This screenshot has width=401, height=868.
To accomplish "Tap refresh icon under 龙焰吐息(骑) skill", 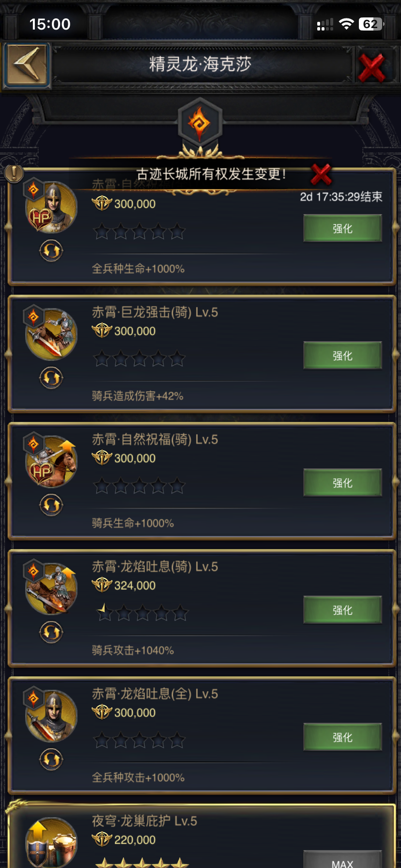I will [51, 632].
